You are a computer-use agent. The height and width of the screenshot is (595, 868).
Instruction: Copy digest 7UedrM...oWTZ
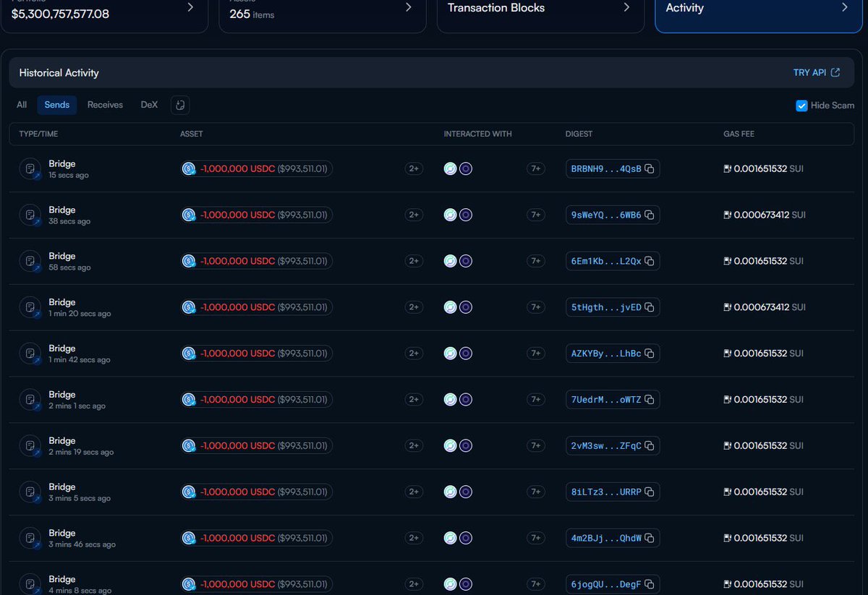650,400
